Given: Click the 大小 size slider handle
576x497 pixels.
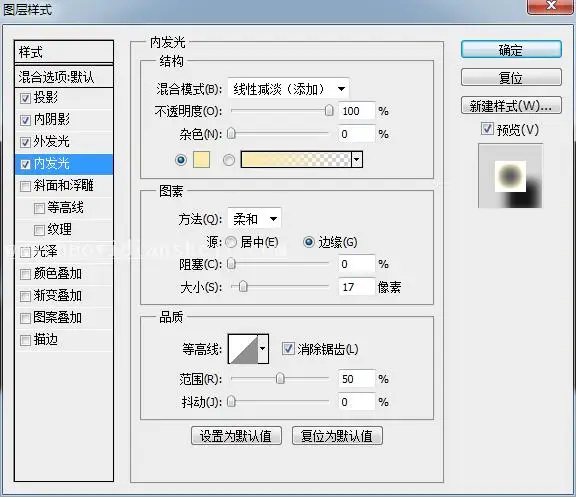Looking at the screenshot, I should 243,286.
